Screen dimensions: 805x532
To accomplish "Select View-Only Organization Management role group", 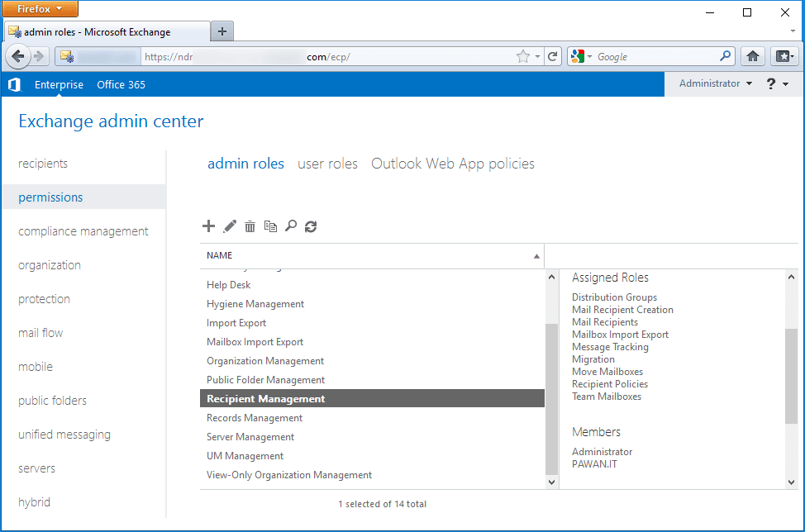I will point(372,474).
